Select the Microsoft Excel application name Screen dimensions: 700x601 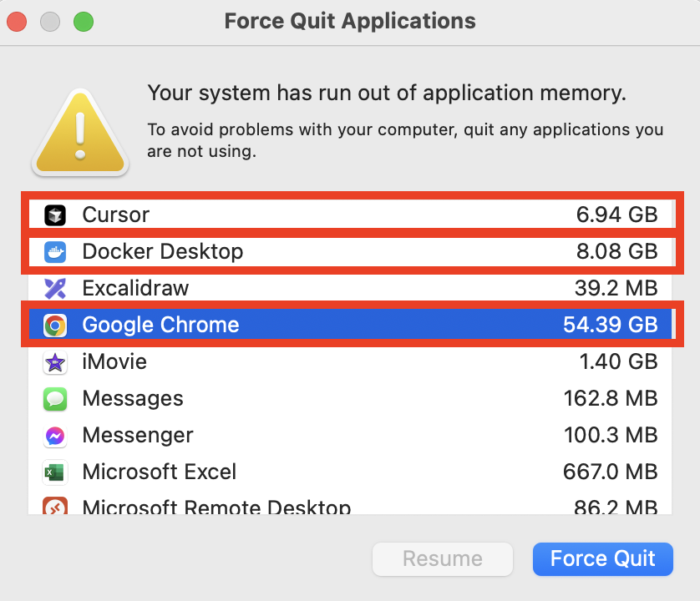pyautogui.click(x=160, y=472)
